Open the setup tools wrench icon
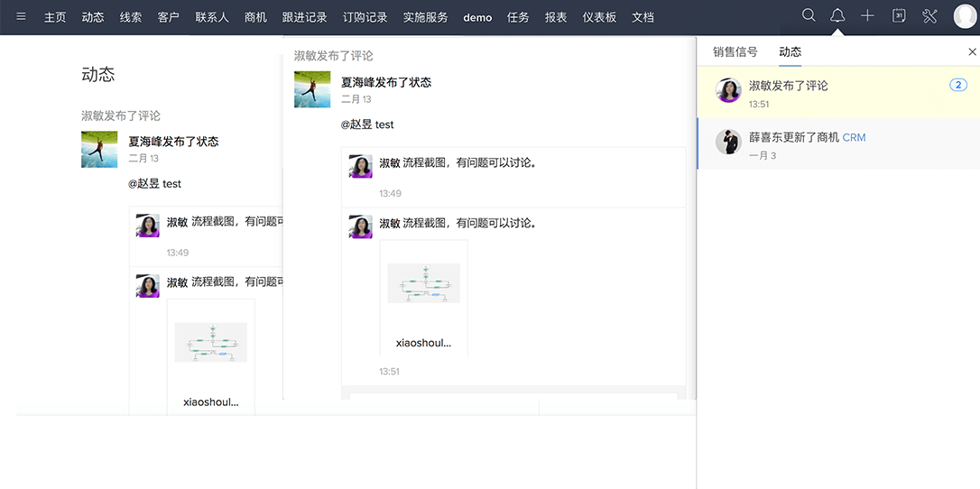The height and width of the screenshot is (489, 980). tap(929, 15)
